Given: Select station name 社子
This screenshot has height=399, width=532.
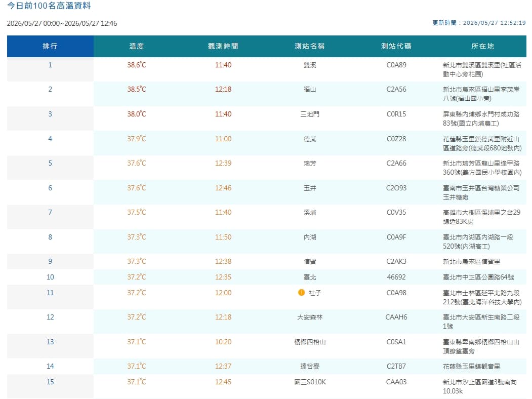Looking at the screenshot, I should point(314,293).
